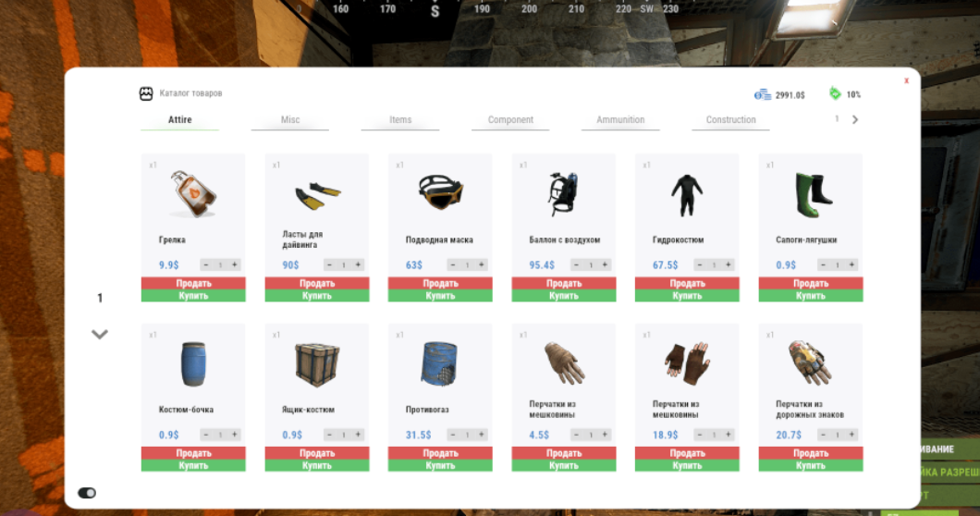980x516 pixels.
Task: Go to next page with down chevron
Action: click(100, 334)
